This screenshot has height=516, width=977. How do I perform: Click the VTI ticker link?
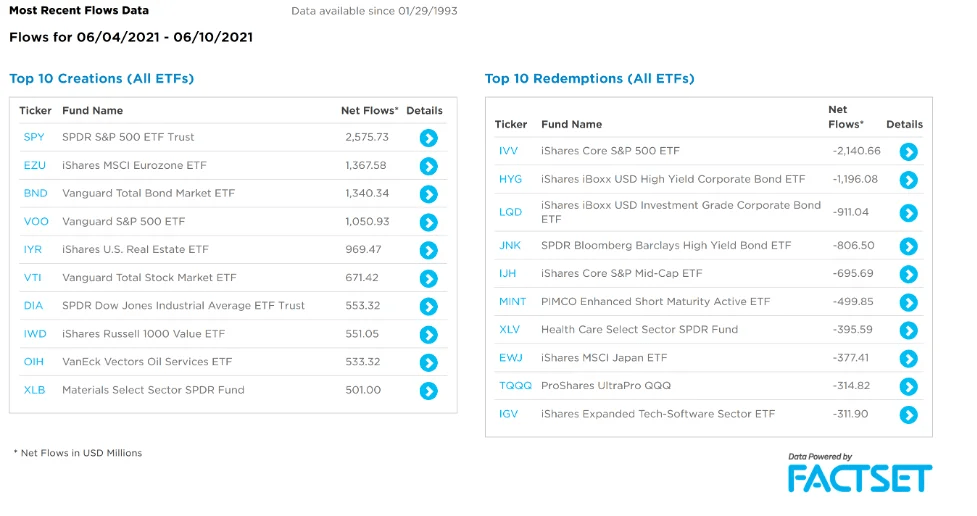click(32, 277)
